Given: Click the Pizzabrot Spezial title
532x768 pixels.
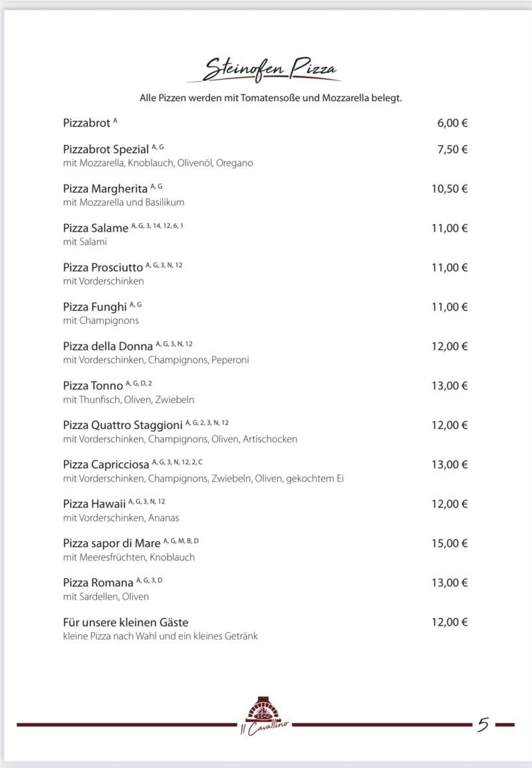Looking at the screenshot, I should point(106,150).
